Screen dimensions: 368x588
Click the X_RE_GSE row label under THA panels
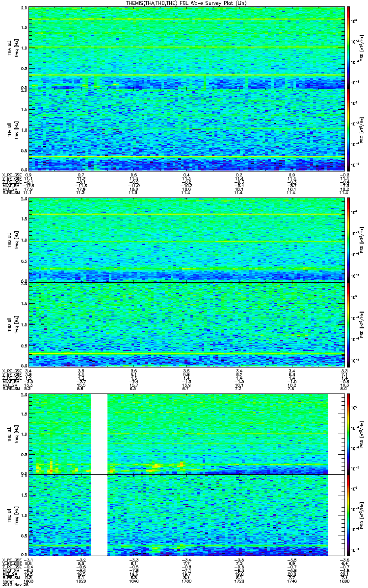click(x=11, y=175)
